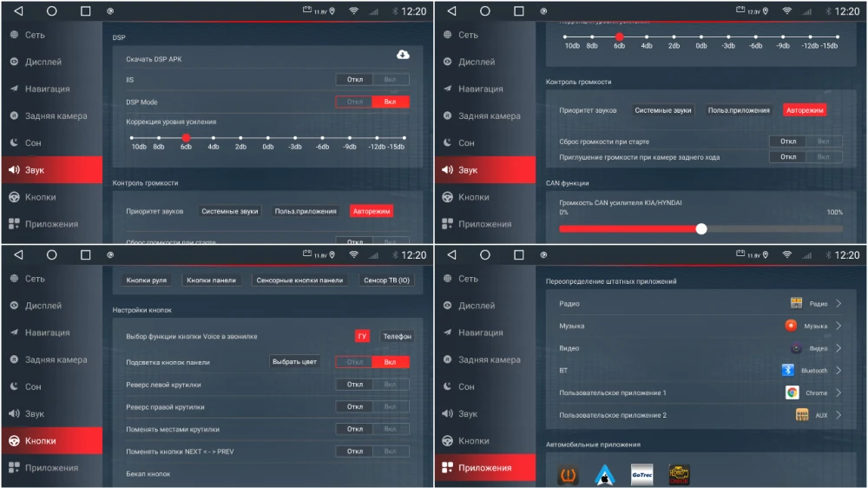The width and height of the screenshot is (868, 488).
Task: Open Дисплей in the Приложения screen sidebar
Action: (x=485, y=306)
